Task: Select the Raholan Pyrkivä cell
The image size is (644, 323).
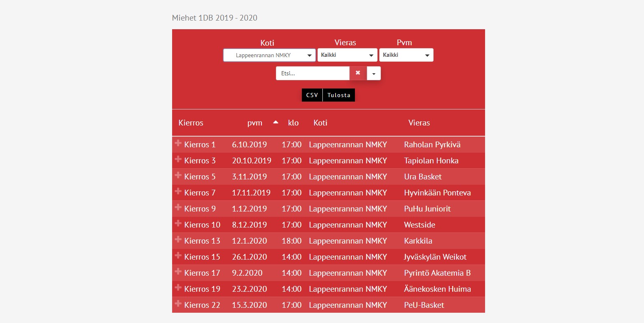Action: [x=432, y=145]
